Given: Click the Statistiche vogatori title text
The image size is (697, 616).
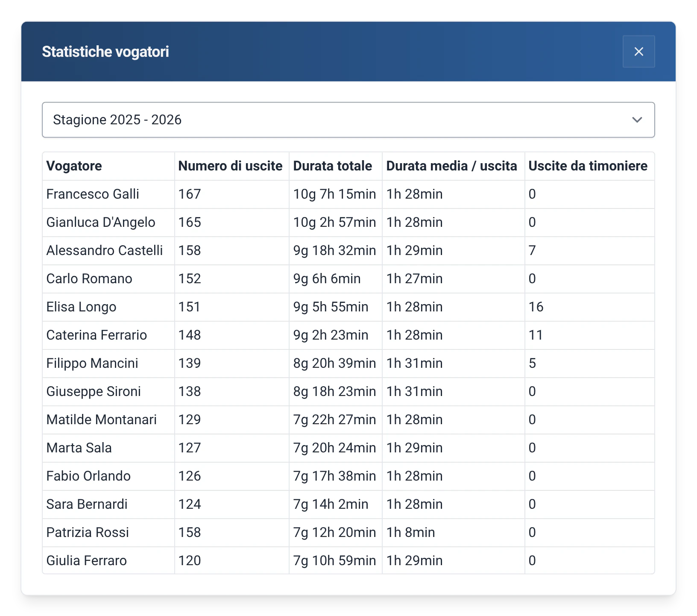Looking at the screenshot, I should [x=105, y=52].
